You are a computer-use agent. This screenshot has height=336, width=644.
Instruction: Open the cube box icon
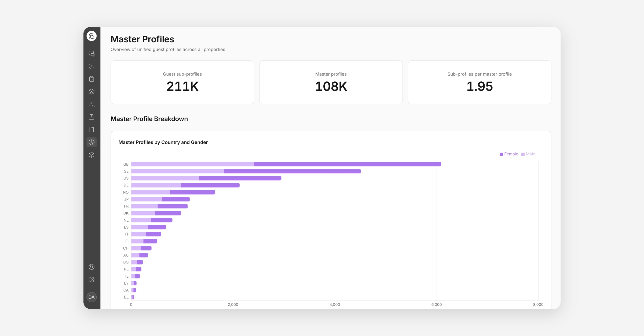tap(92, 155)
